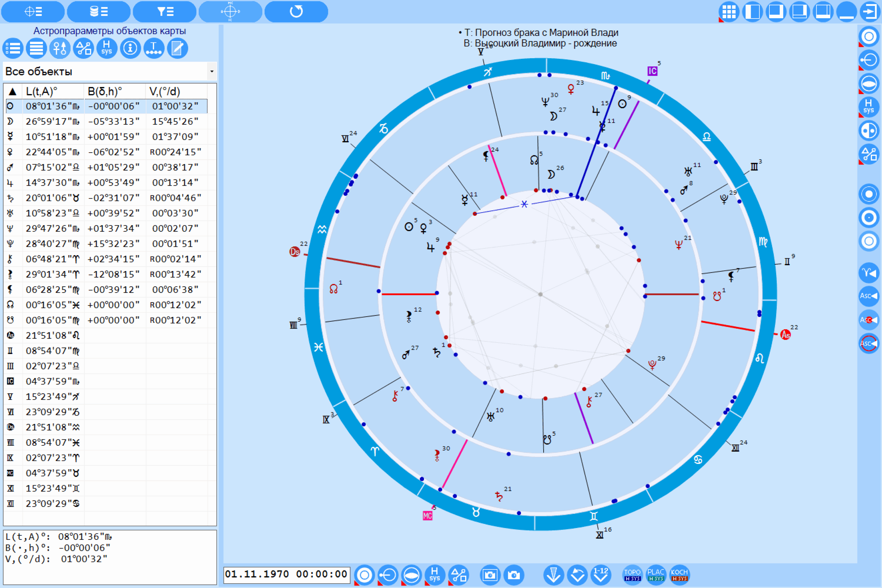Viewport: 882px width, 588px height.
Task: Click the H sys button in bottom toolbar
Action: pyautogui.click(x=435, y=575)
